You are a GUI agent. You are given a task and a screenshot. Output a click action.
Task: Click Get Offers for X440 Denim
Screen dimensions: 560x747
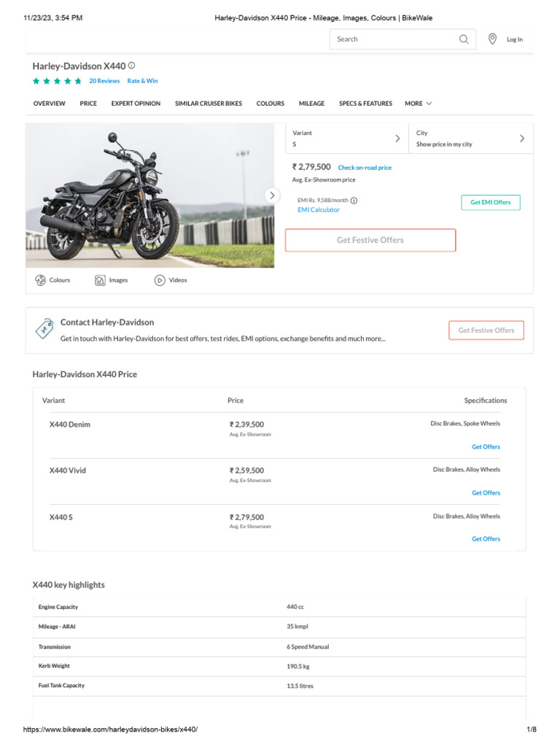click(x=486, y=446)
